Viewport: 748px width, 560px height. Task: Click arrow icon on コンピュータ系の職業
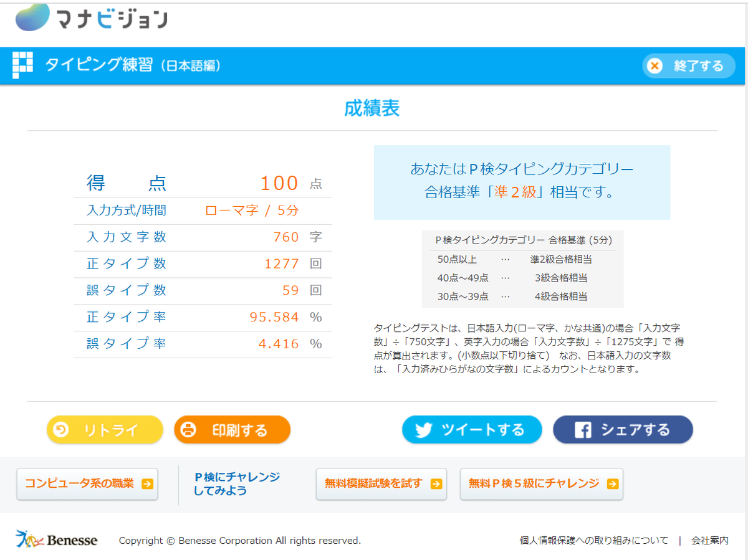point(147,484)
